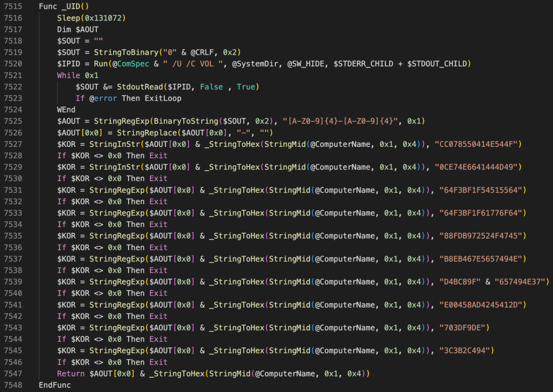Click line number 7546
Image resolution: width=553 pixels, height=392 pixels.
point(13,362)
